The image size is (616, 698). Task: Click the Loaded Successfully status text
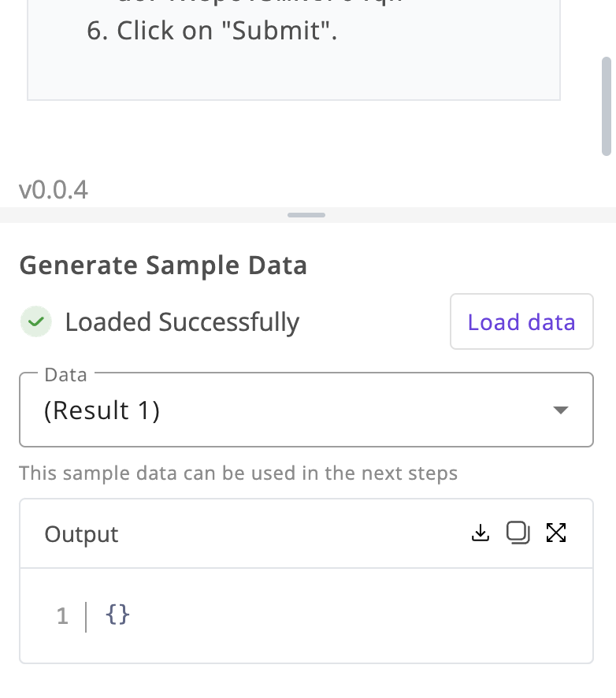tap(182, 322)
